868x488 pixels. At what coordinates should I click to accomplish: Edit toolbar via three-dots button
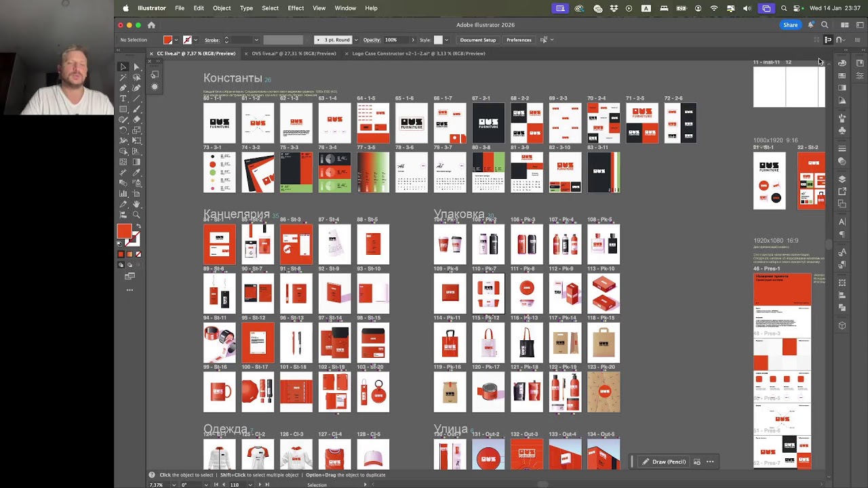coord(130,289)
